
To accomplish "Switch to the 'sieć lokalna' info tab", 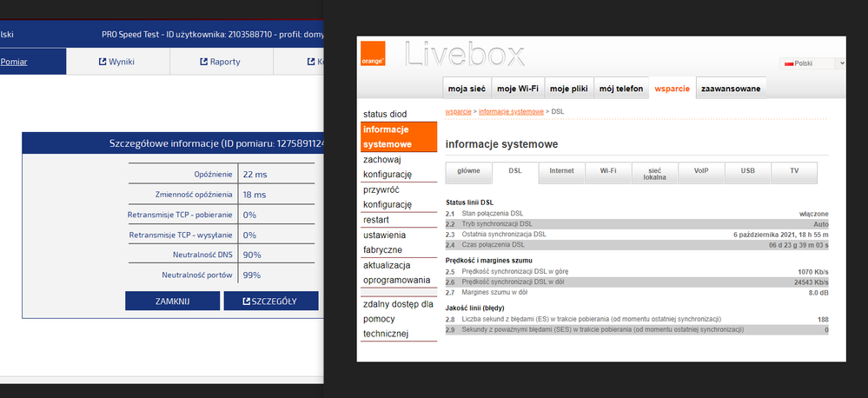I will click(654, 173).
